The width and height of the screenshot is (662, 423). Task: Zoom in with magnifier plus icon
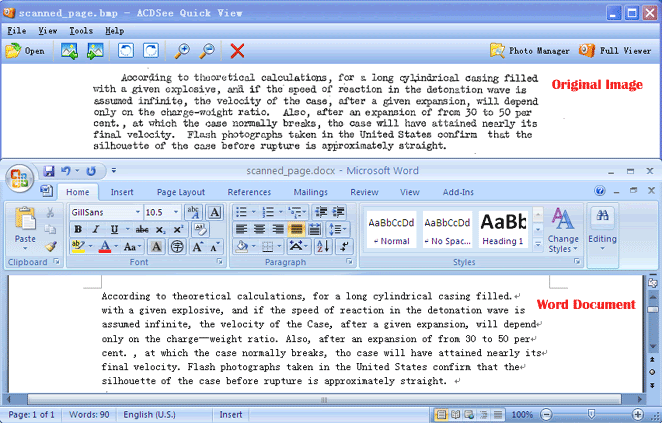coord(182,51)
